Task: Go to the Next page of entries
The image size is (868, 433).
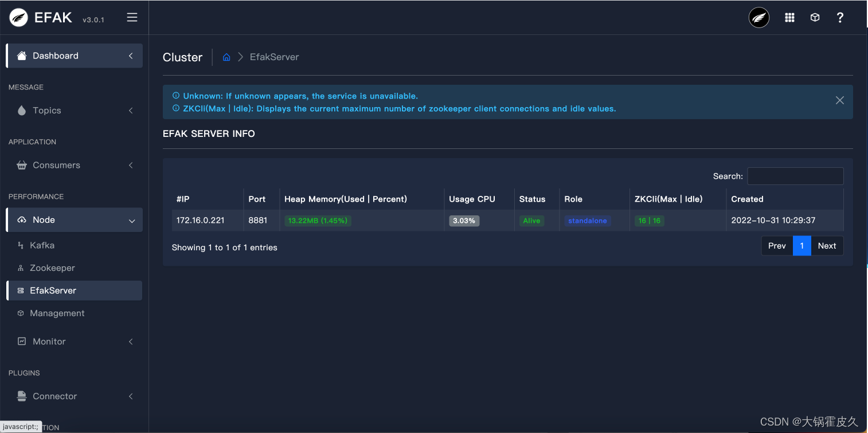Action: pos(827,245)
